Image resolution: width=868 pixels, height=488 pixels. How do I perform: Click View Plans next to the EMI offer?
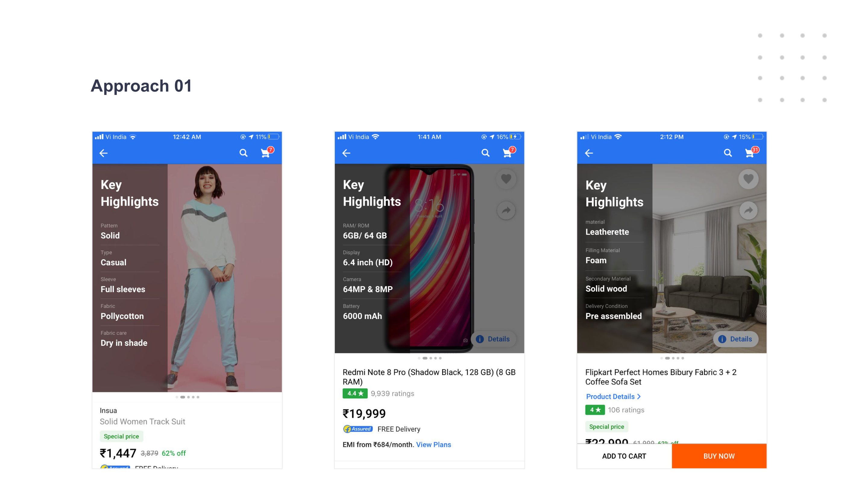point(433,445)
